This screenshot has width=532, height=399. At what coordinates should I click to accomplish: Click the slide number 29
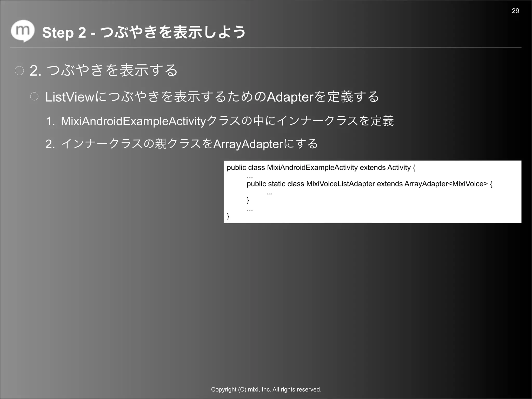(515, 11)
